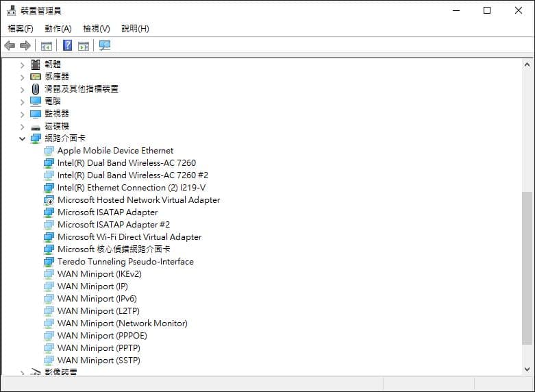Open the 檔案(F) menu

pyautogui.click(x=21, y=29)
